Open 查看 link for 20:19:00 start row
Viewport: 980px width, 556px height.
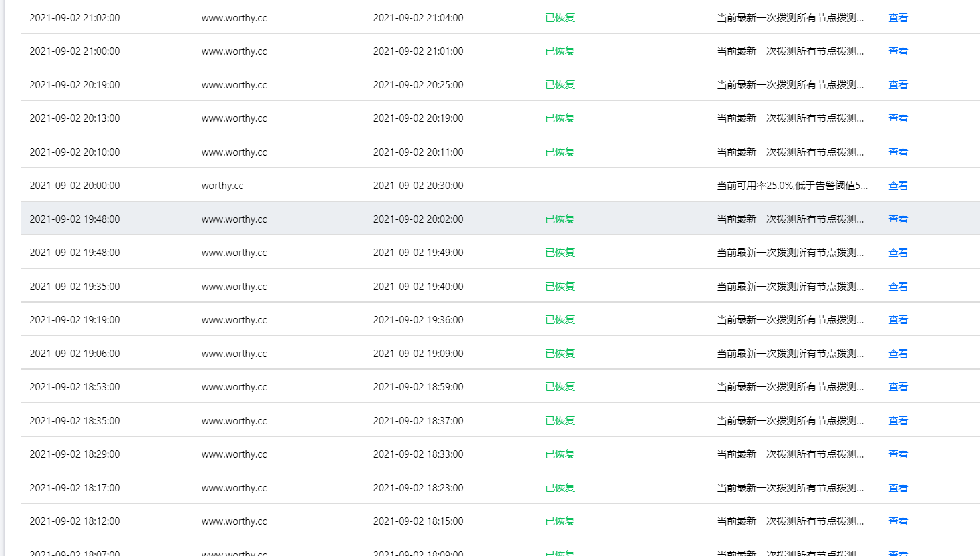pos(898,85)
